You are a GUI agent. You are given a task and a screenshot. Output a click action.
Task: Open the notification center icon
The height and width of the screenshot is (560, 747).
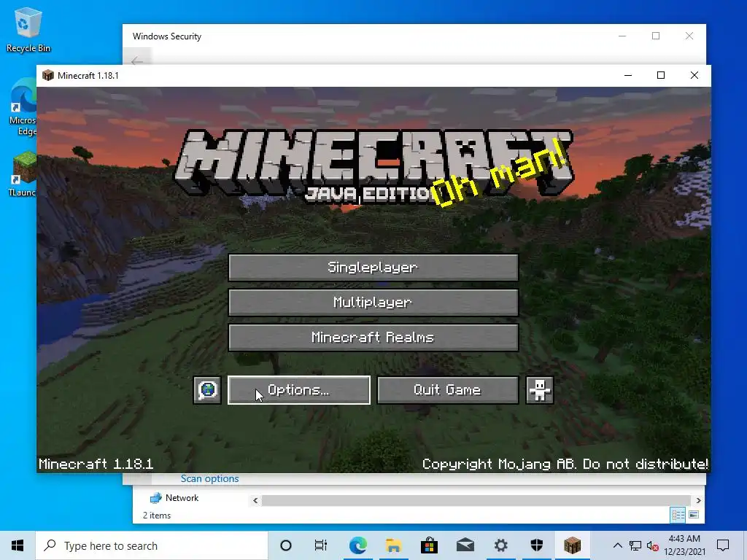(723, 545)
